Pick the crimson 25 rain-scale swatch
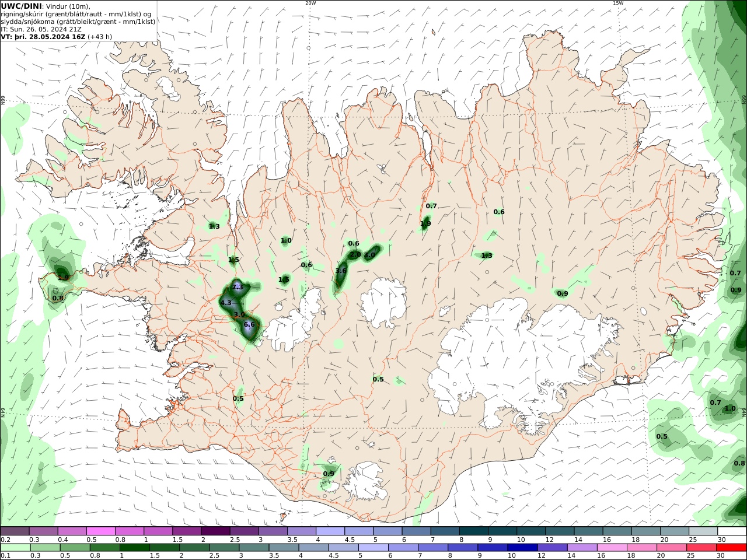The width and height of the screenshot is (747, 560). pos(701,548)
